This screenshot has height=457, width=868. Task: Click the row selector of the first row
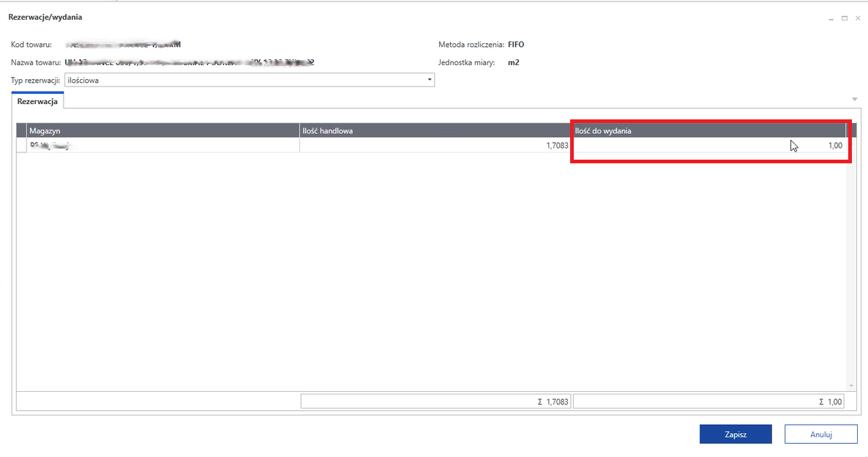pyautogui.click(x=21, y=145)
